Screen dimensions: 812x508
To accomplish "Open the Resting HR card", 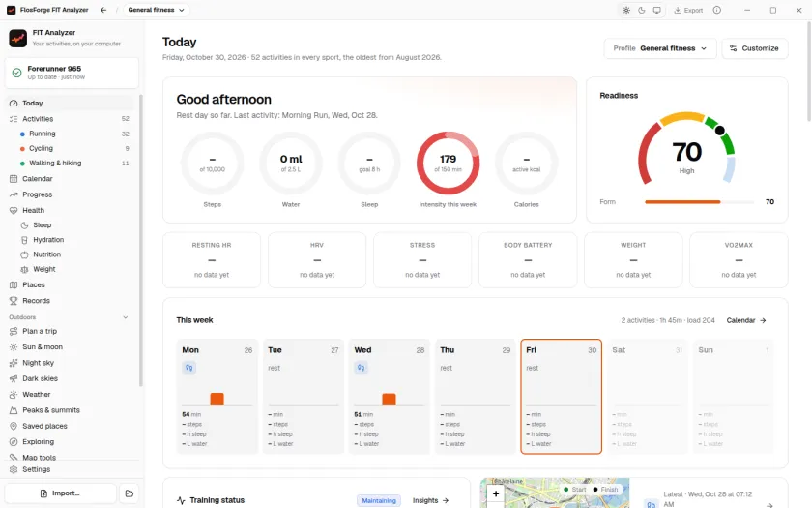I will 212,259.
